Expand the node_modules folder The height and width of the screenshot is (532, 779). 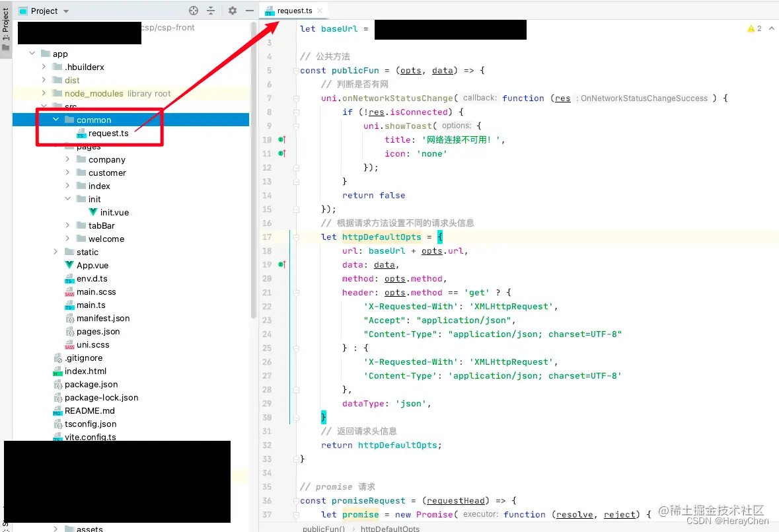click(x=44, y=93)
